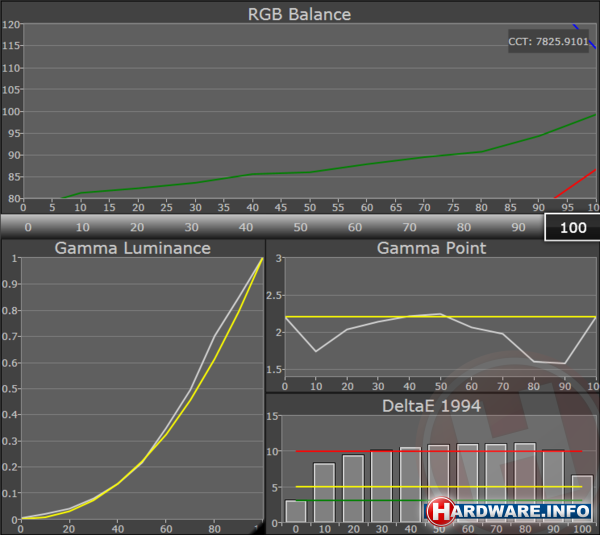The height and width of the screenshot is (535, 600).
Task: Select the 90 grayscale level button
Action: 518,227
